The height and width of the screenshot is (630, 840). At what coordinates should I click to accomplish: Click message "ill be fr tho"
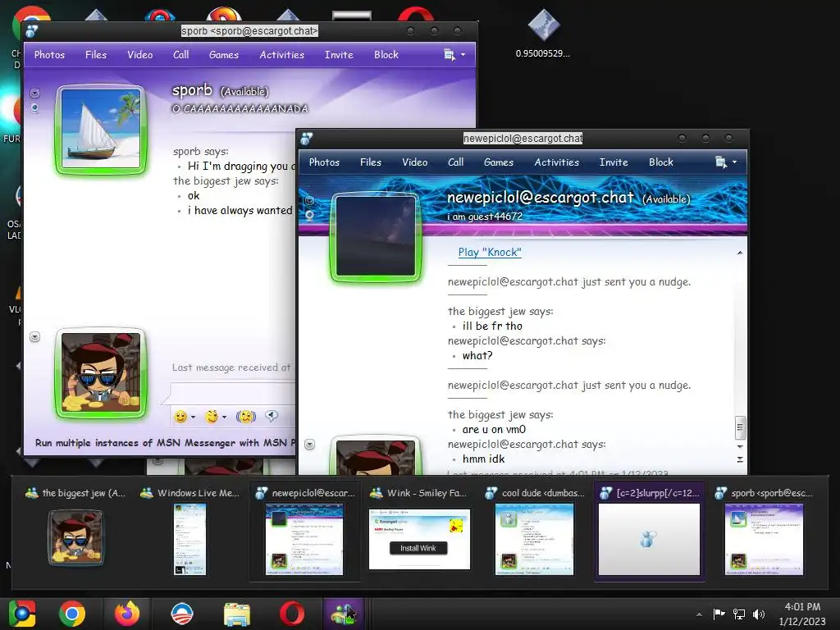pos(492,326)
